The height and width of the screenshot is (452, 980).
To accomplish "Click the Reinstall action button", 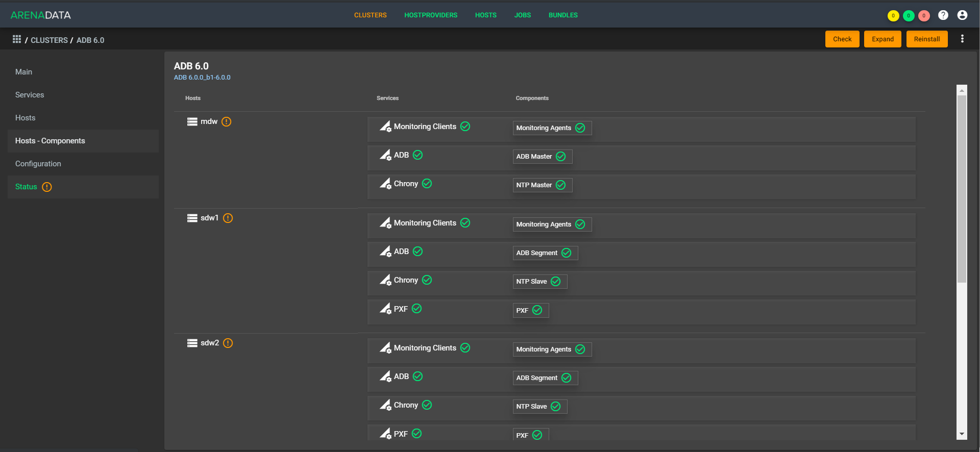I will tap(927, 39).
